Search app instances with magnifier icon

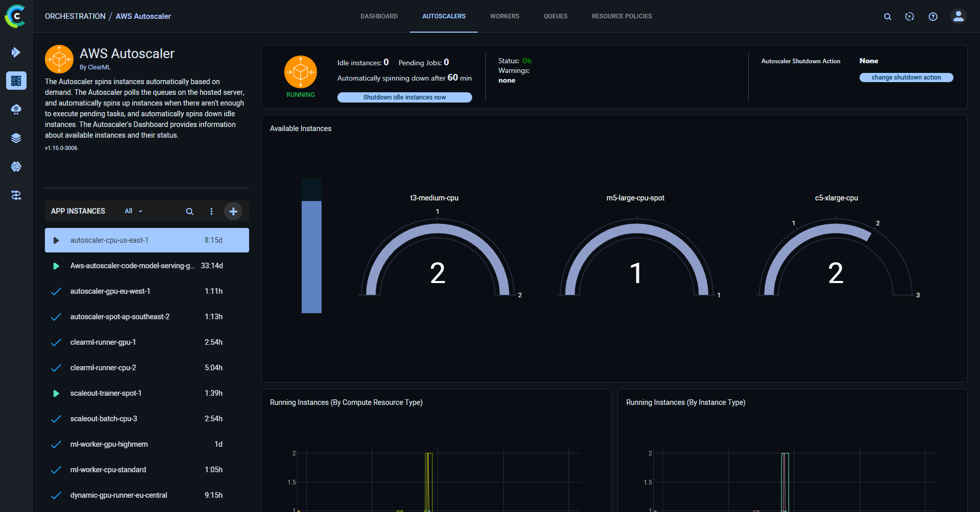(x=189, y=211)
